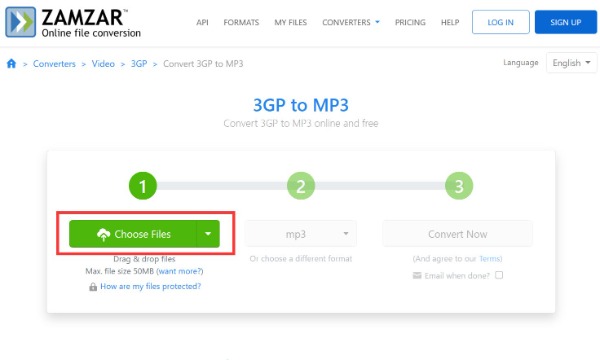Screen dimensions: 600x360
Task: Open the Terms link
Action: (489, 259)
